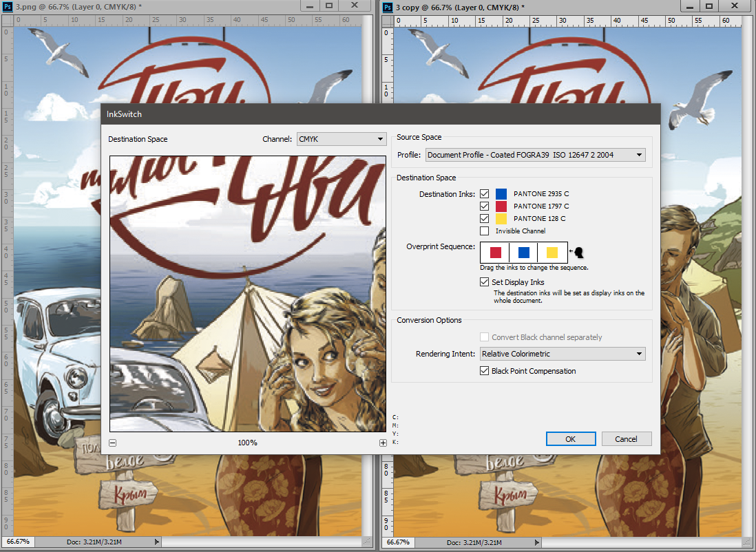Click the Cancel button in InkSwitch
Viewport: 756px width, 552px height.
627,438
